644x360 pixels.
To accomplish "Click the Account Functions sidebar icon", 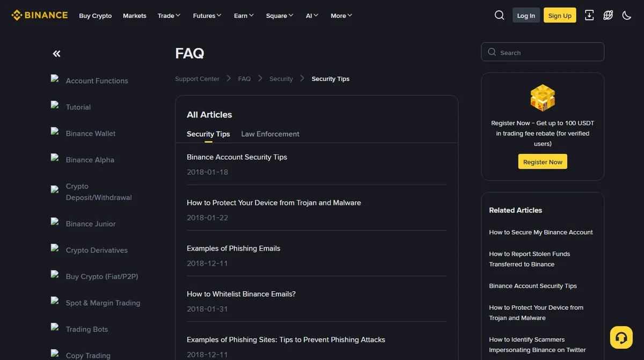I will pos(55,78).
